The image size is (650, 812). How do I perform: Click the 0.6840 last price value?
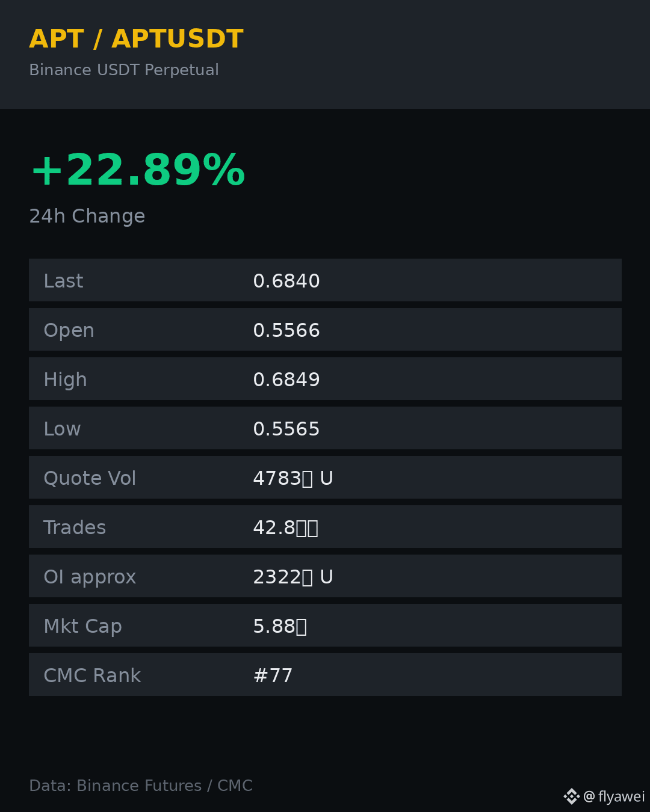[x=286, y=281]
